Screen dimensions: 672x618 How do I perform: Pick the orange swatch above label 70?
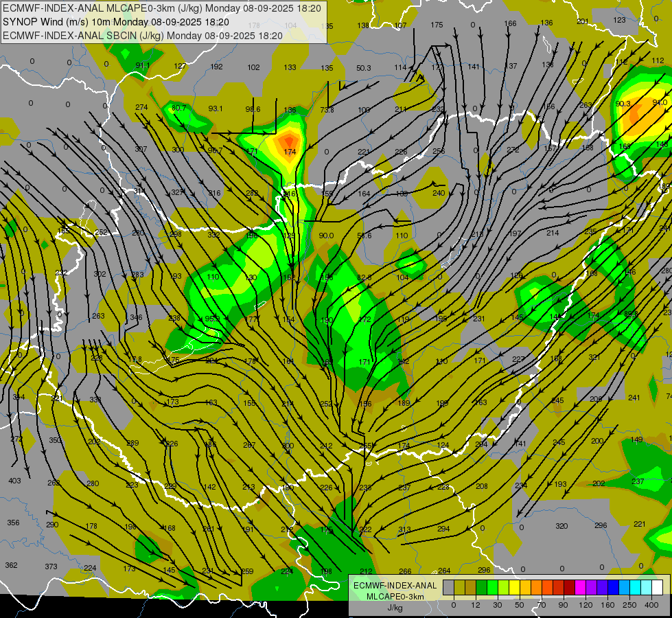(537, 587)
